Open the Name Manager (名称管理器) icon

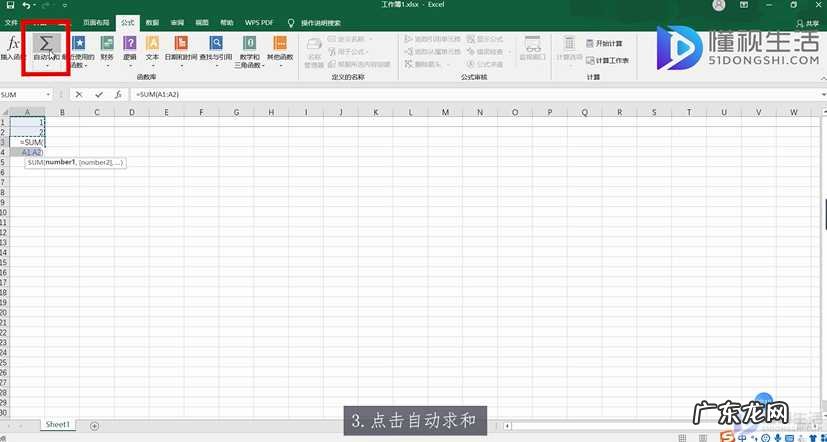[x=314, y=44]
